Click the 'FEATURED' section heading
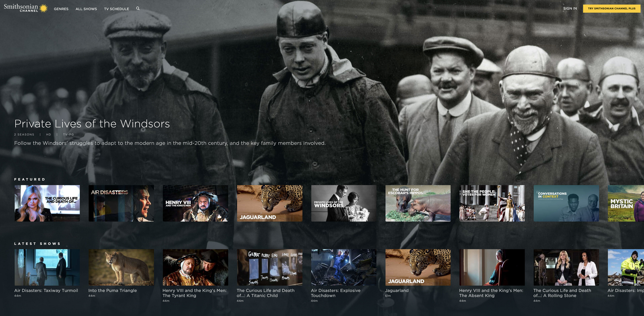 tap(30, 179)
